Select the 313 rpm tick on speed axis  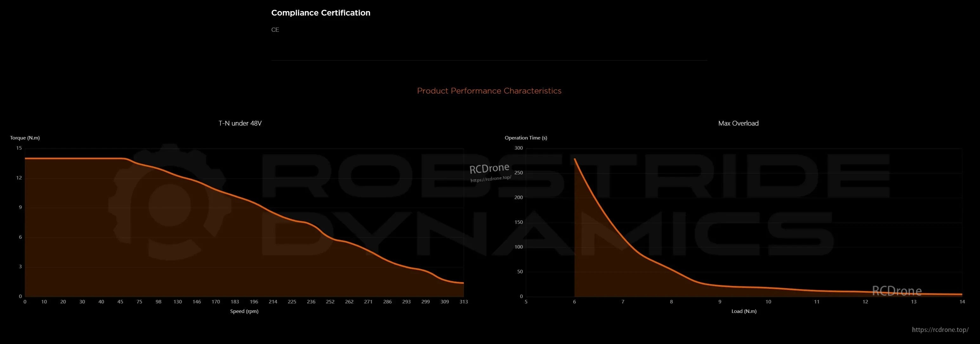coord(464,302)
